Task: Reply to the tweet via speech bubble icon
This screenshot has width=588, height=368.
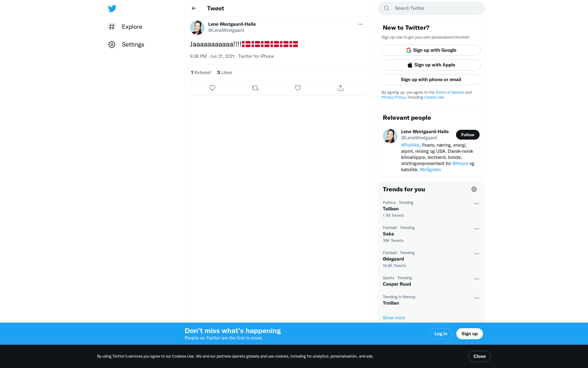Action: (212, 88)
